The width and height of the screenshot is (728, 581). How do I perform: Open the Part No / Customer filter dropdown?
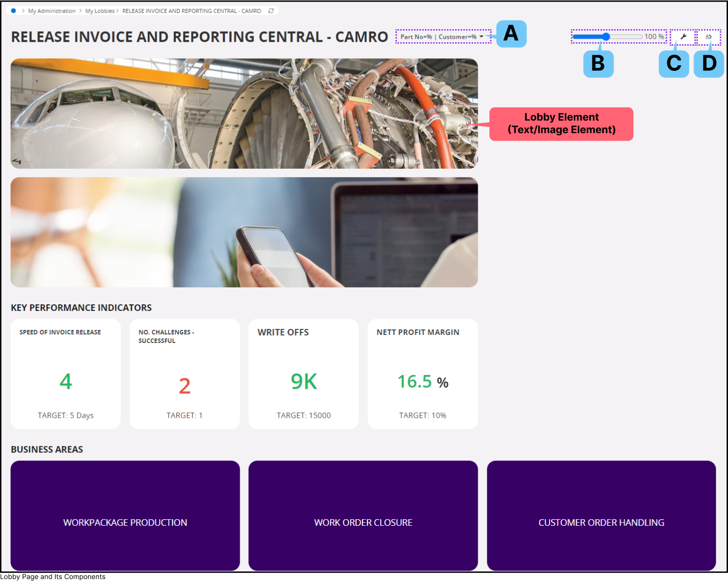442,37
